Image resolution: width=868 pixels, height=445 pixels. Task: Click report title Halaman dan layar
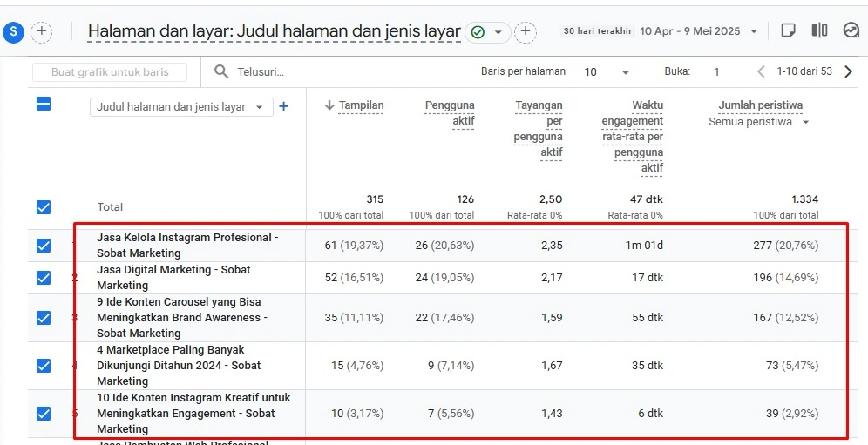coord(274,31)
